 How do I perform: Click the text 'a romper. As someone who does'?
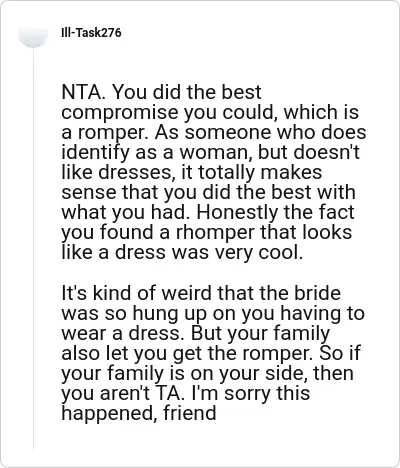click(x=214, y=132)
